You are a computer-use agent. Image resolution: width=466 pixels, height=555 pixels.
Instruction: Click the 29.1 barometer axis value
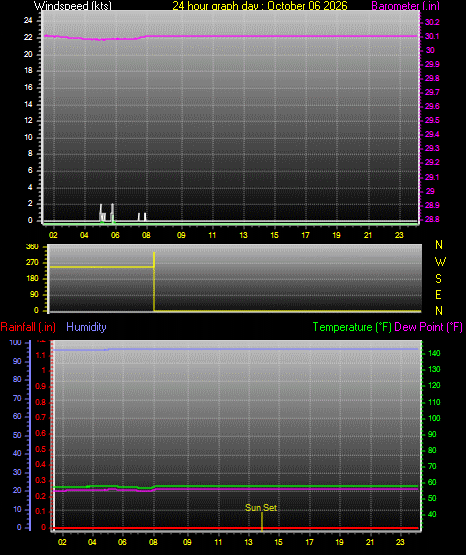click(x=432, y=177)
